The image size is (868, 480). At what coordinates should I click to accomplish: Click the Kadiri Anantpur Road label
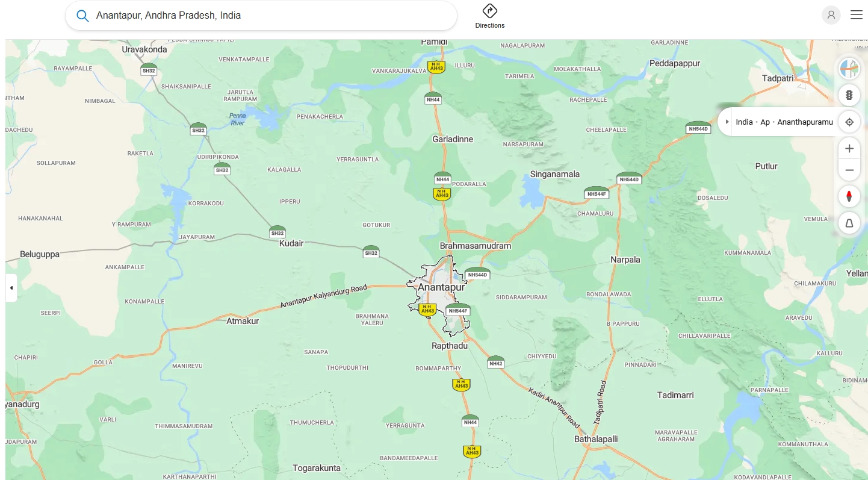[555, 408]
